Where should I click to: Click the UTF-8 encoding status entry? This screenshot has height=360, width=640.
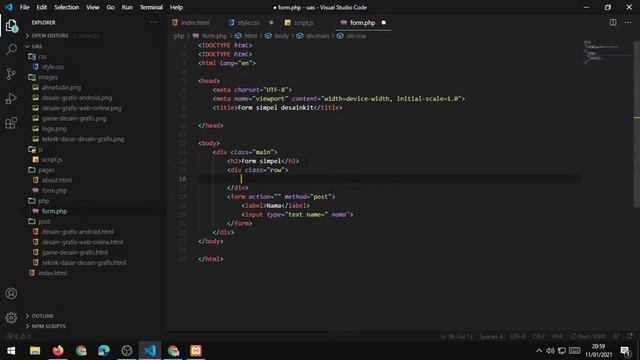click(518, 336)
